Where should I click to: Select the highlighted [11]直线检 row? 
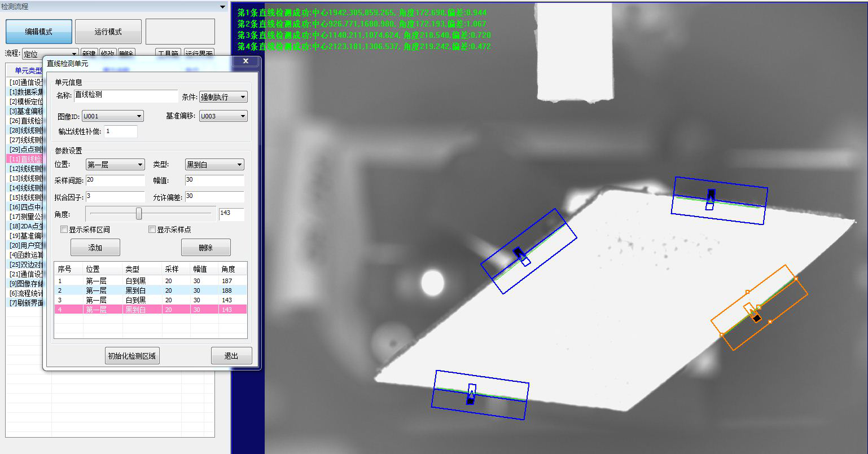(x=26, y=159)
